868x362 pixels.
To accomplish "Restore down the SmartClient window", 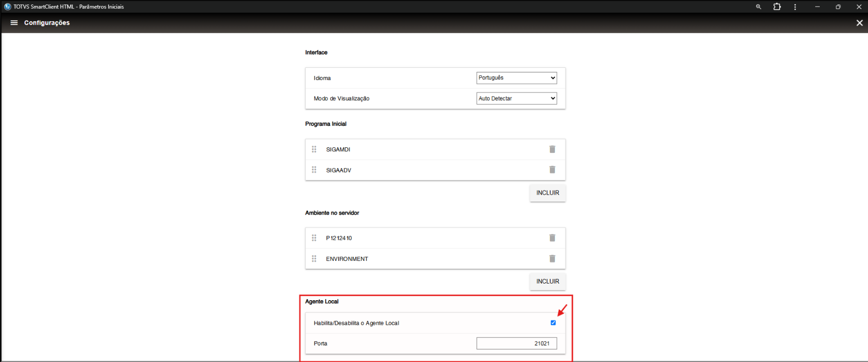I will click(x=838, y=7).
